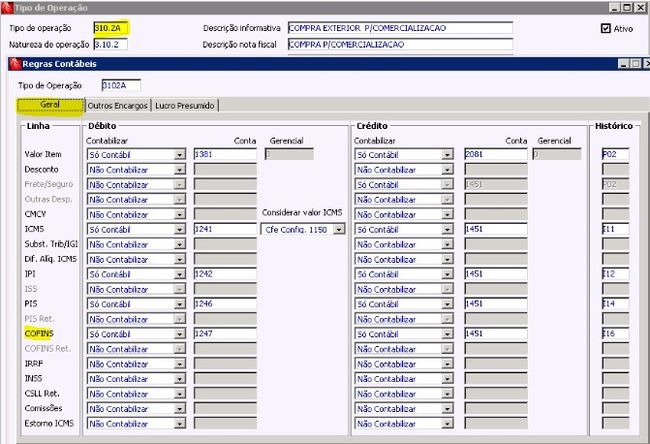
Task: Open COFINS crédito Contabilizar dropdown
Action: 447,334
